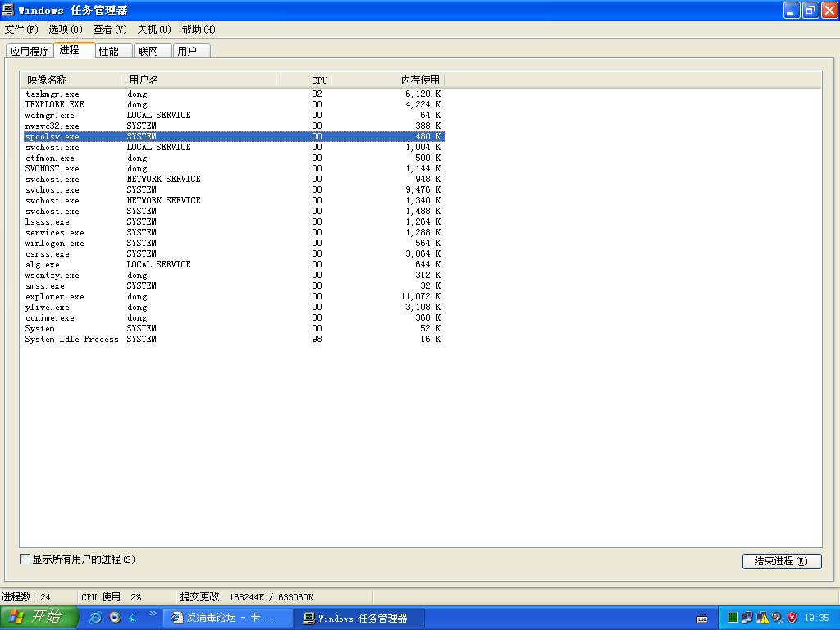
Task: Select the taskmgr.exe process row
Action: coord(234,94)
